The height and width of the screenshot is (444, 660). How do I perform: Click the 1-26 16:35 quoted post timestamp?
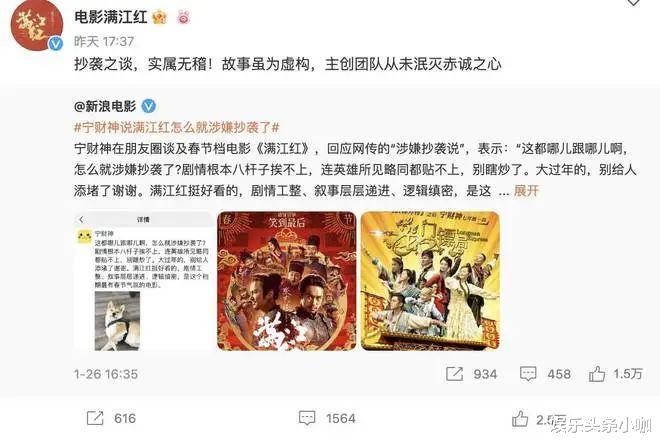(x=106, y=374)
